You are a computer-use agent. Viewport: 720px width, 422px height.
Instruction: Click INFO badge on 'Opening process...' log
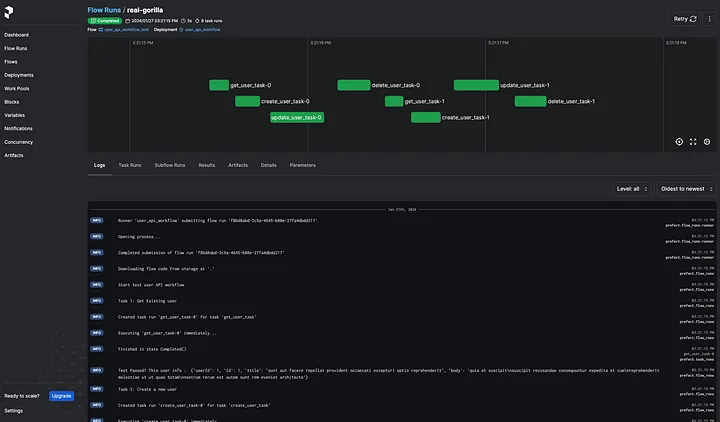[x=96, y=236]
